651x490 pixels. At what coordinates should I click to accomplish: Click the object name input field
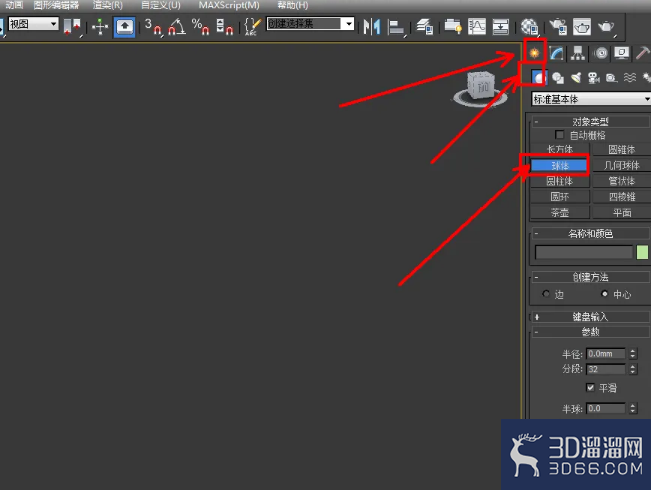584,252
